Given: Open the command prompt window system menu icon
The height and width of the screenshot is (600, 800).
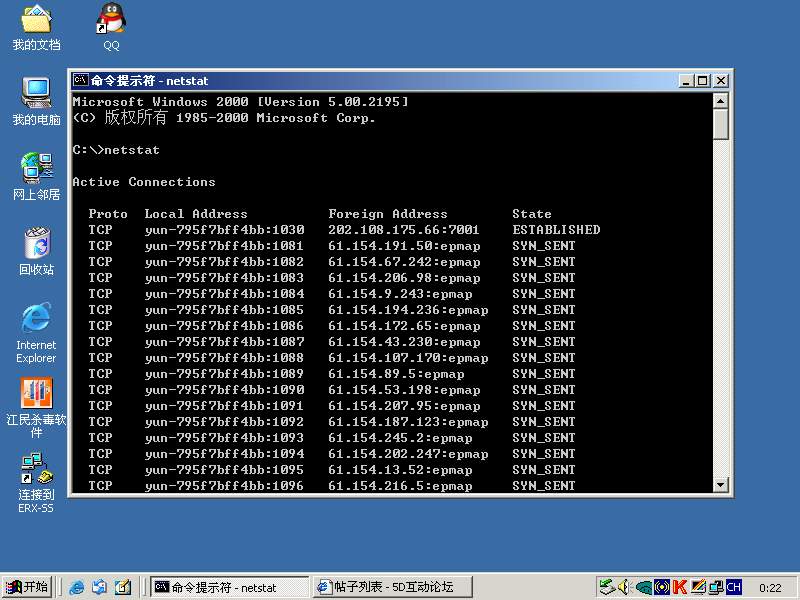Looking at the screenshot, I should click(x=80, y=80).
